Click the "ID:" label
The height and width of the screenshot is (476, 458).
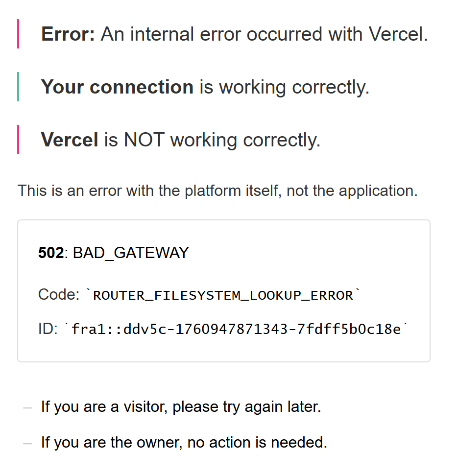[48, 329]
